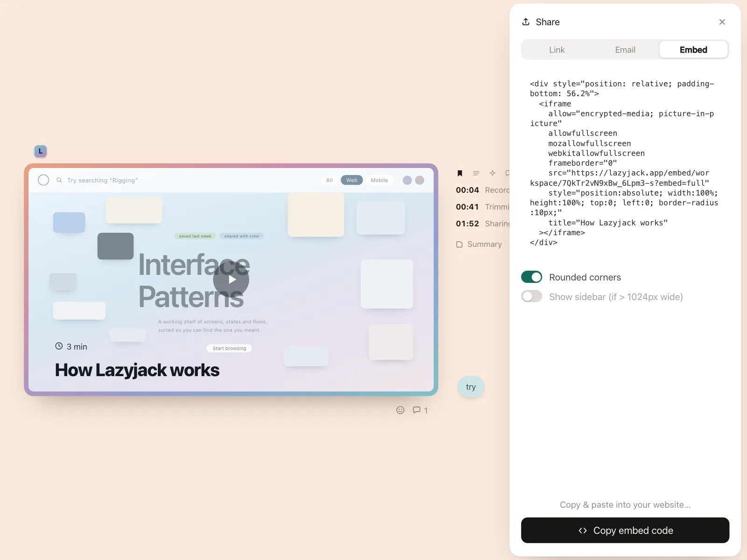The width and height of the screenshot is (747, 560).
Task: Select the Embed tab
Action: pos(693,50)
